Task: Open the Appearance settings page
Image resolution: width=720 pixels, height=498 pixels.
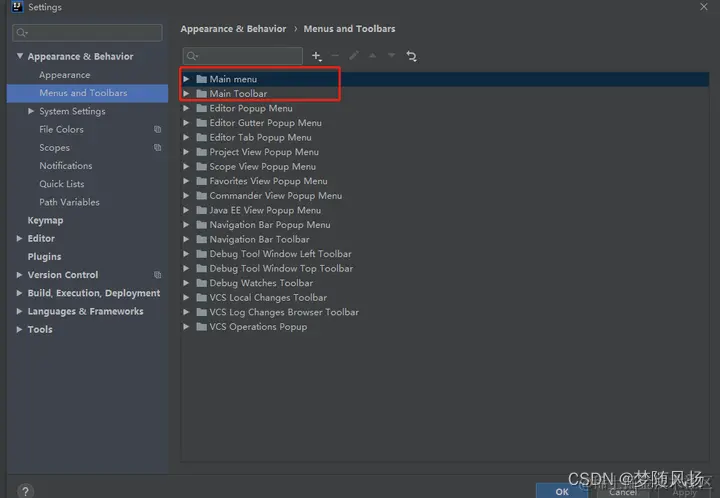Action: pyautogui.click(x=65, y=75)
